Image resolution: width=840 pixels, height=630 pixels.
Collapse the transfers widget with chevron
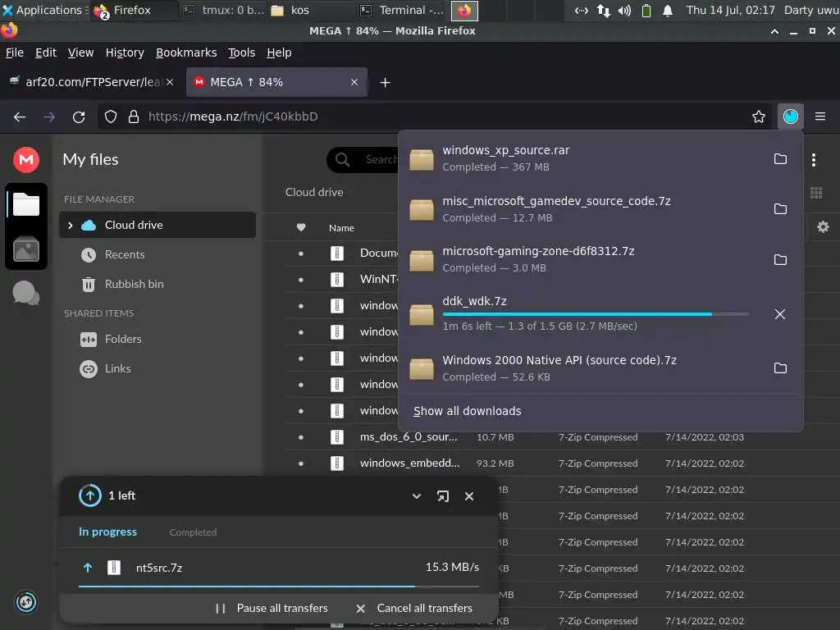point(416,496)
